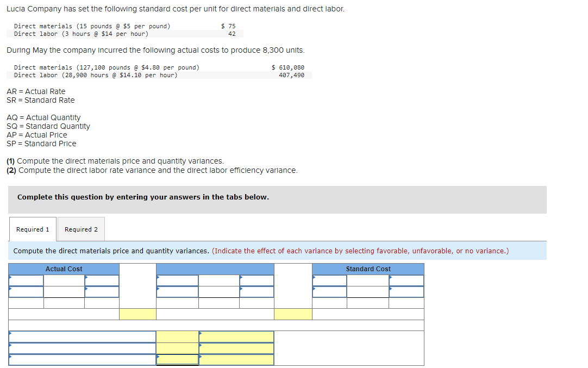Click second-row middle cell under Standard Cost
Image resolution: width=588 pixels, height=368 pixels.
tap(368, 292)
